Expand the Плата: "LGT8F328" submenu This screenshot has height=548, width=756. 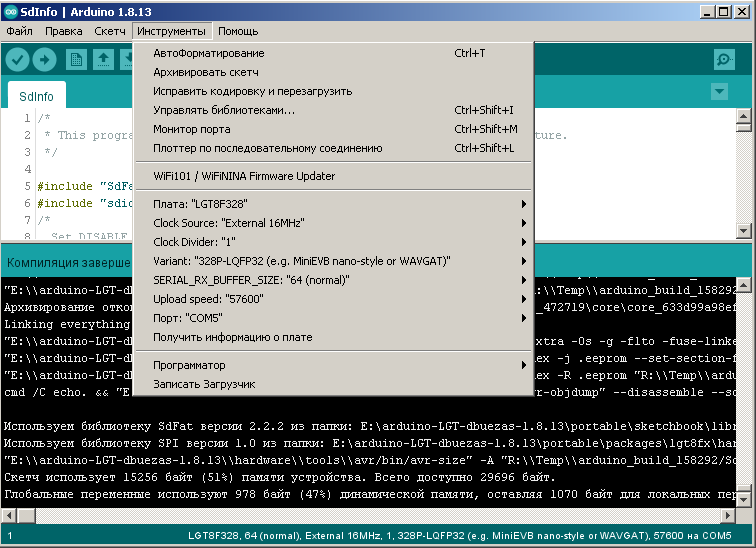coord(333,204)
